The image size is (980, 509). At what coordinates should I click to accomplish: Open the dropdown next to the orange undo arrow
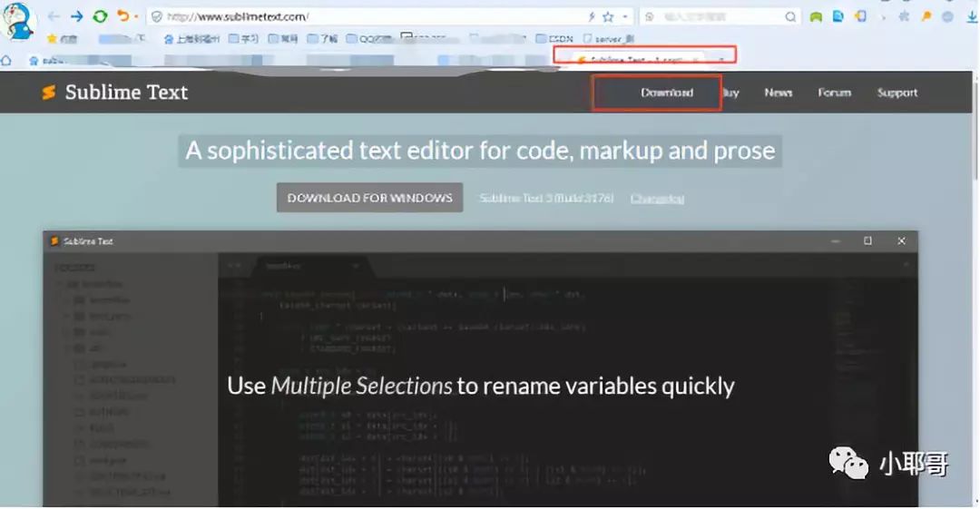[135, 17]
